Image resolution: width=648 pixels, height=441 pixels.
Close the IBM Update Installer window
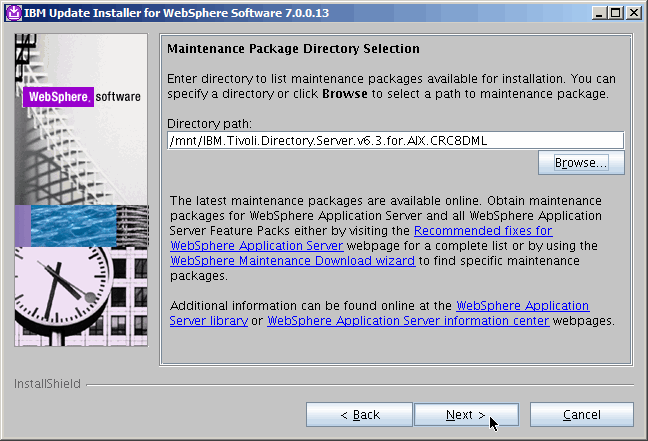633,12
